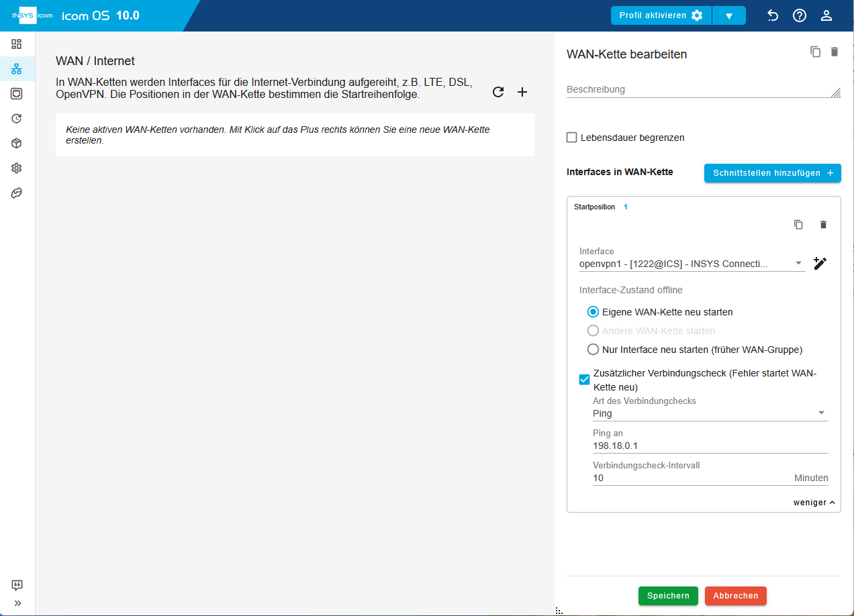
Task: Collapse options with weniger link
Action: (x=814, y=503)
